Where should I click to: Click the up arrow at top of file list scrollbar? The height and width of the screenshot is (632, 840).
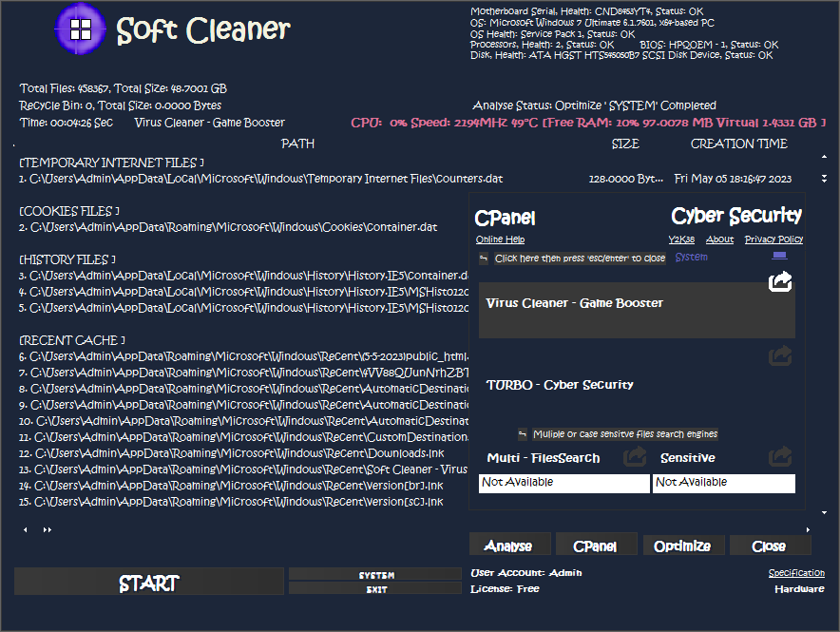pyautogui.click(x=824, y=157)
